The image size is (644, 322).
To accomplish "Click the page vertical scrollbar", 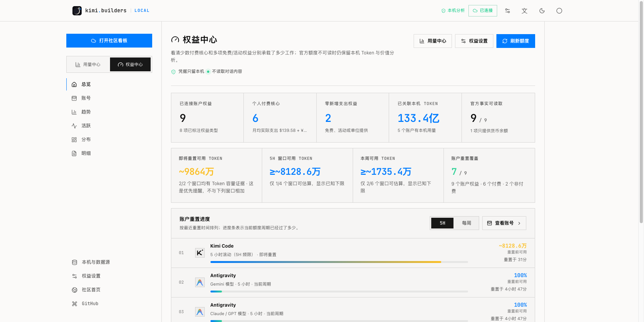I will 641,112.
